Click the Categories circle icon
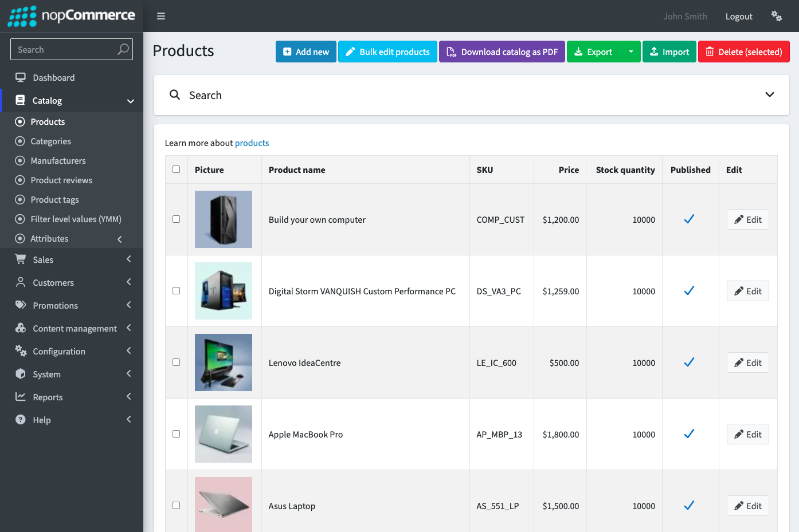Viewport: 799px width, 532px height. [x=20, y=141]
